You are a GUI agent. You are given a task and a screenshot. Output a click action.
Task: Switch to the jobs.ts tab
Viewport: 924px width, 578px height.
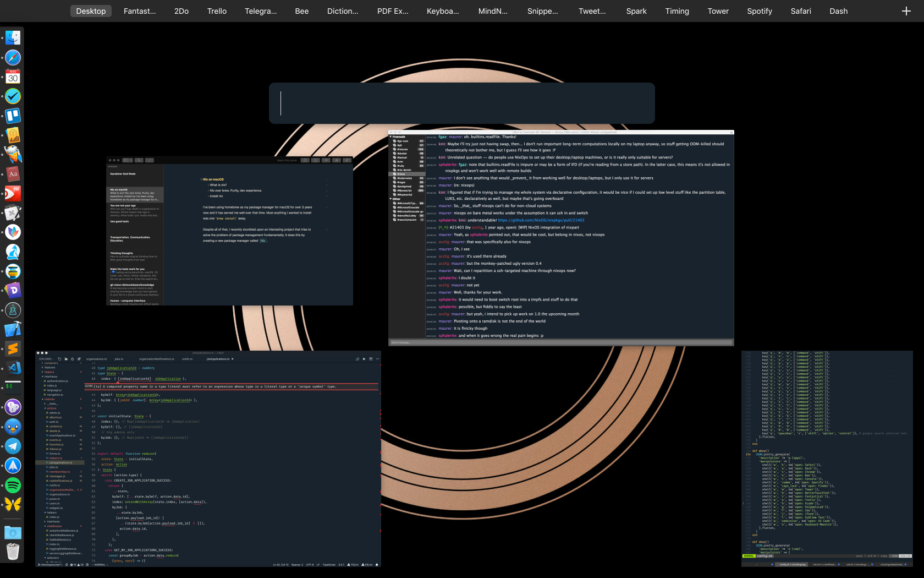click(x=119, y=358)
